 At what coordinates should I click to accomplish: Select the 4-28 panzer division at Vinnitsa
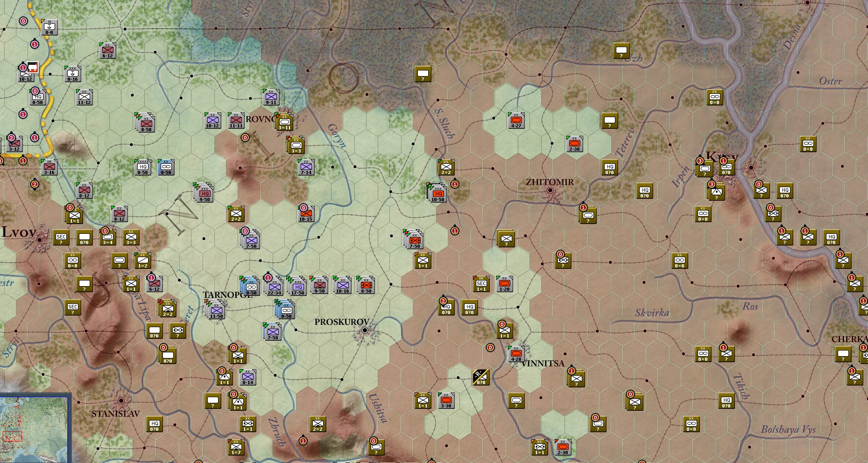point(516,354)
